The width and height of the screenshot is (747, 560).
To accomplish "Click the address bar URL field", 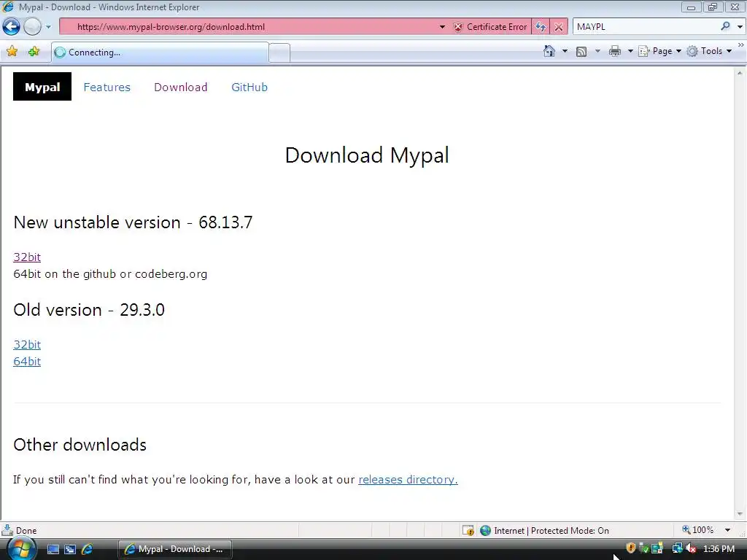I will [x=248, y=27].
